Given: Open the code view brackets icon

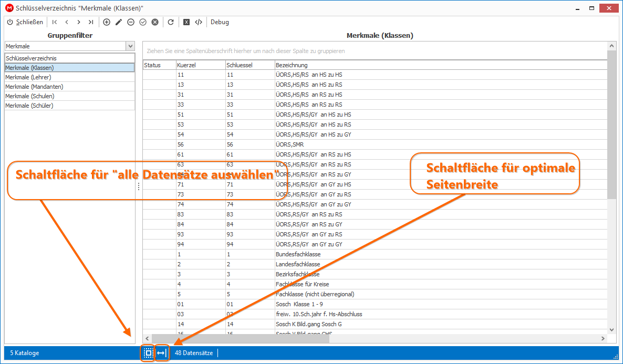Looking at the screenshot, I should point(199,22).
